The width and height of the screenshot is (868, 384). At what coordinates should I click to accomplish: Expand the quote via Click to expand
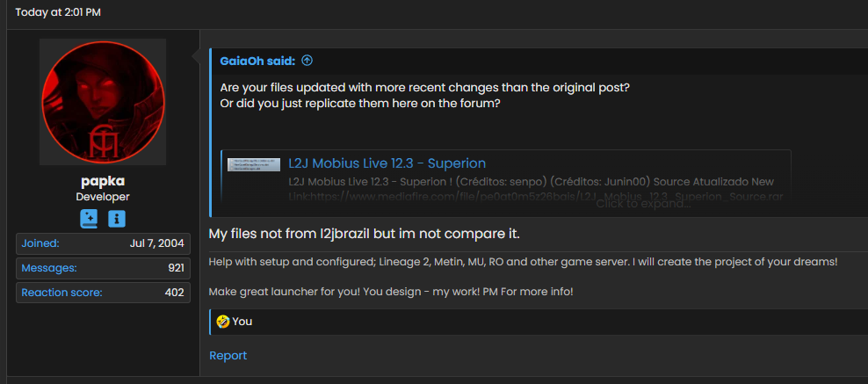pyautogui.click(x=643, y=203)
